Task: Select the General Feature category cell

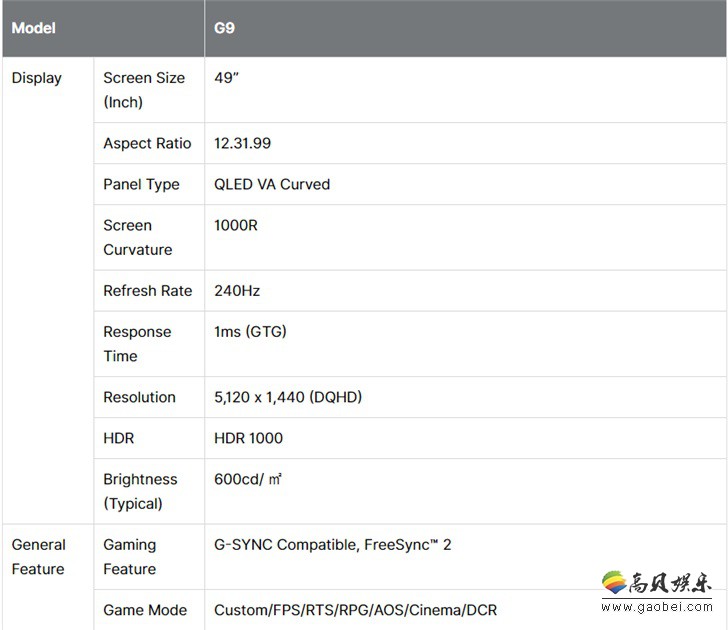Action: tap(38, 557)
